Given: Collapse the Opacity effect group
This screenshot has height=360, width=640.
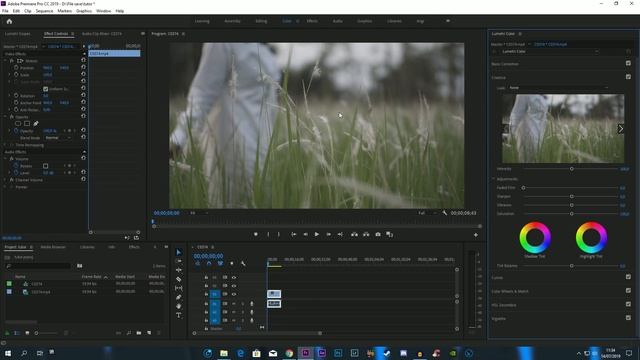Looking at the screenshot, I should click(6, 117).
